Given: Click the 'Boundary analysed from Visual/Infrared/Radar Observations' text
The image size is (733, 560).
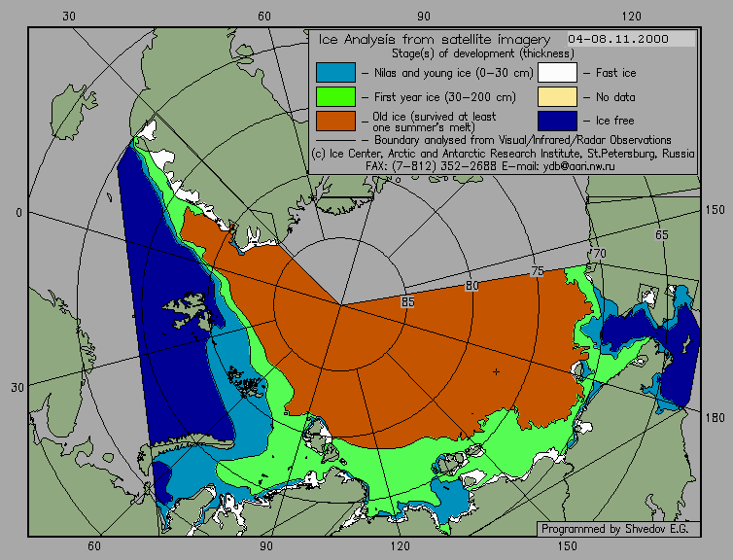Looking at the screenshot, I should pos(523,140).
